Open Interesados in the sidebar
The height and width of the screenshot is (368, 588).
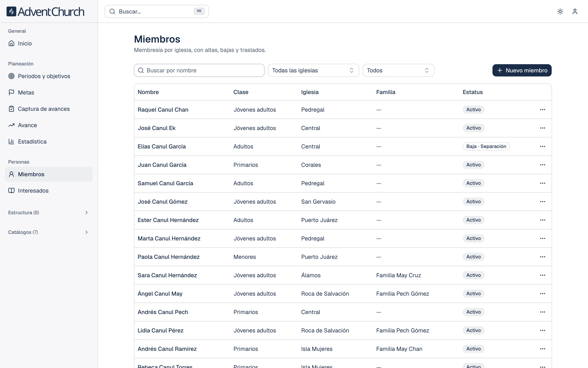pos(49,191)
